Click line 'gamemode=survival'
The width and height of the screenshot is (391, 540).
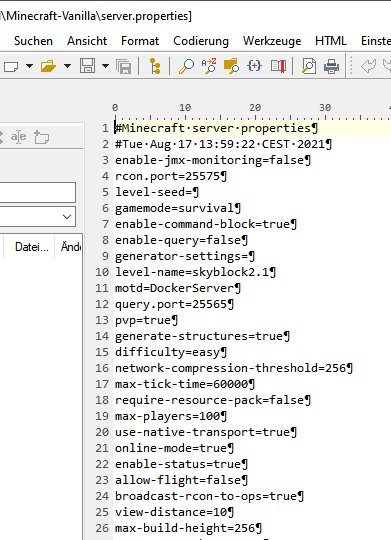[x=178, y=208]
